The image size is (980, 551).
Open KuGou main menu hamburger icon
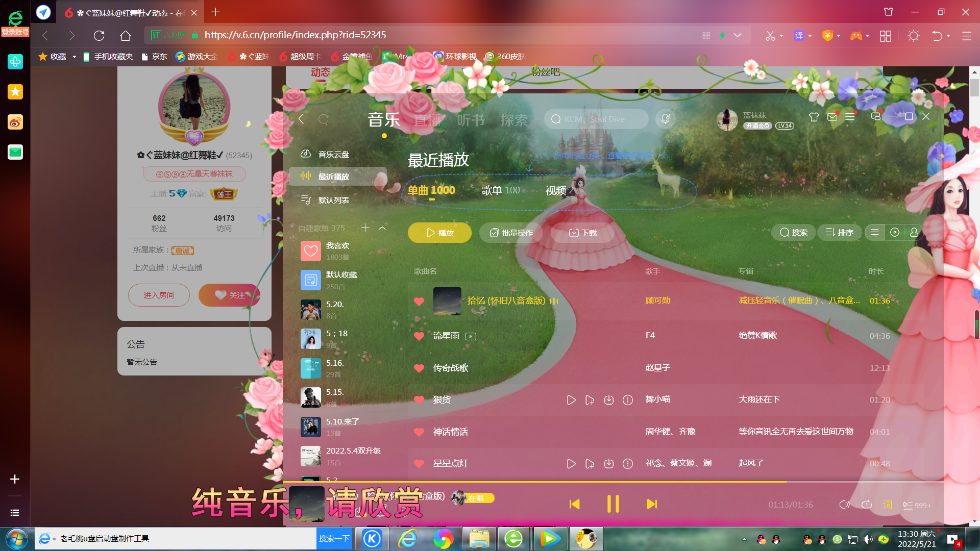[850, 117]
